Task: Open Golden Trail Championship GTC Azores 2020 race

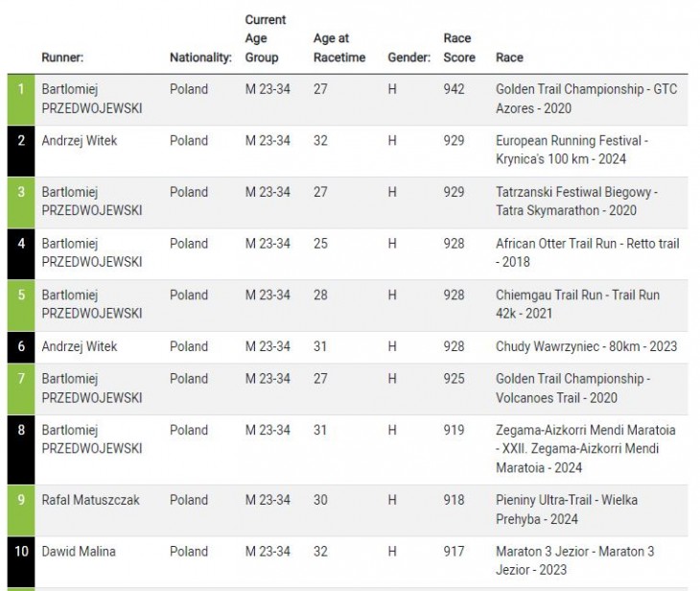Action: [586, 99]
